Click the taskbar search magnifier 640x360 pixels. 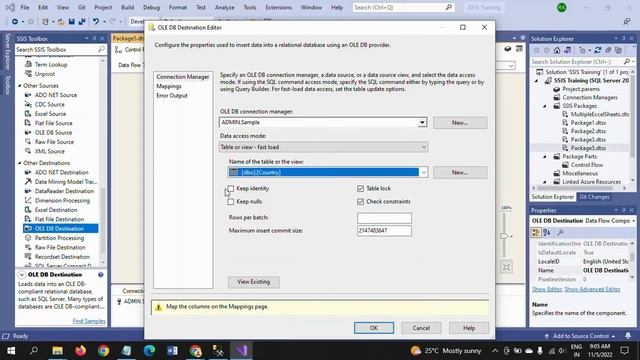(34, 351)
